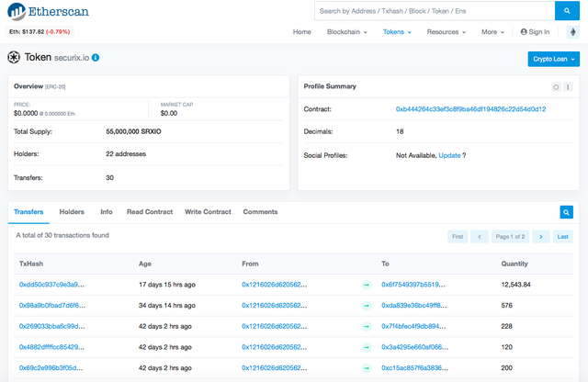Open the Read Contract tab
The width and height of the screenshot is (588, 382).
[150, 212]
